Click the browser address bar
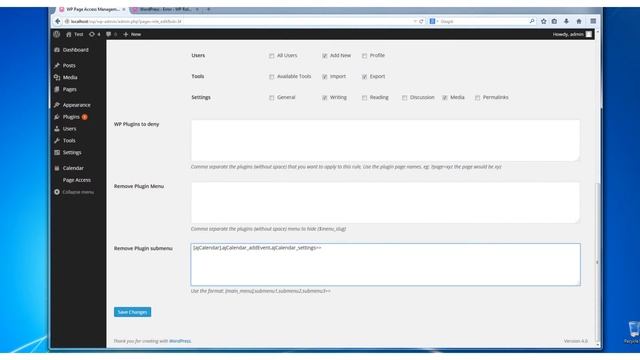The width and height of the screenshot is (640, 360). click(239, 21)
